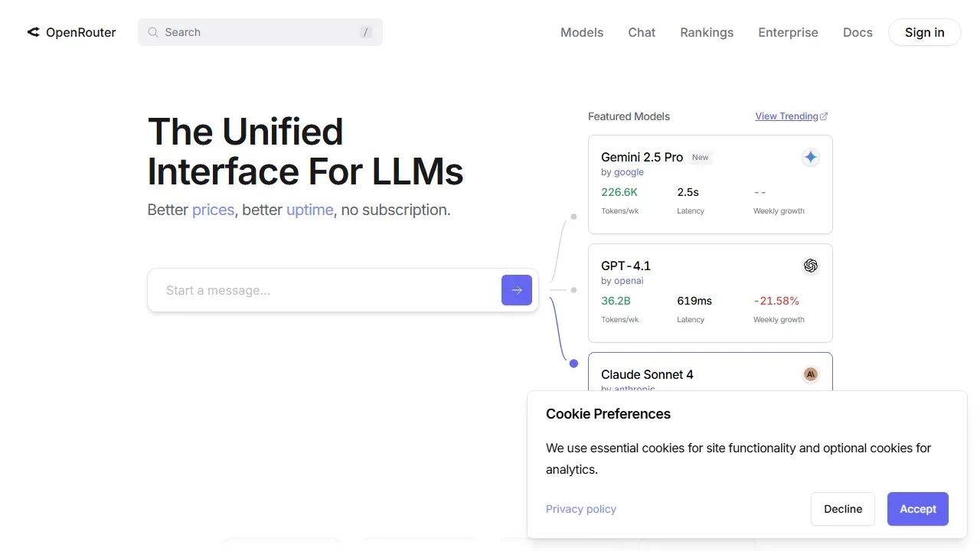Click the OpenRouter logo icon
Image resolution: width=980 pixels, height=551 pixels.
(x=33, y=32)
